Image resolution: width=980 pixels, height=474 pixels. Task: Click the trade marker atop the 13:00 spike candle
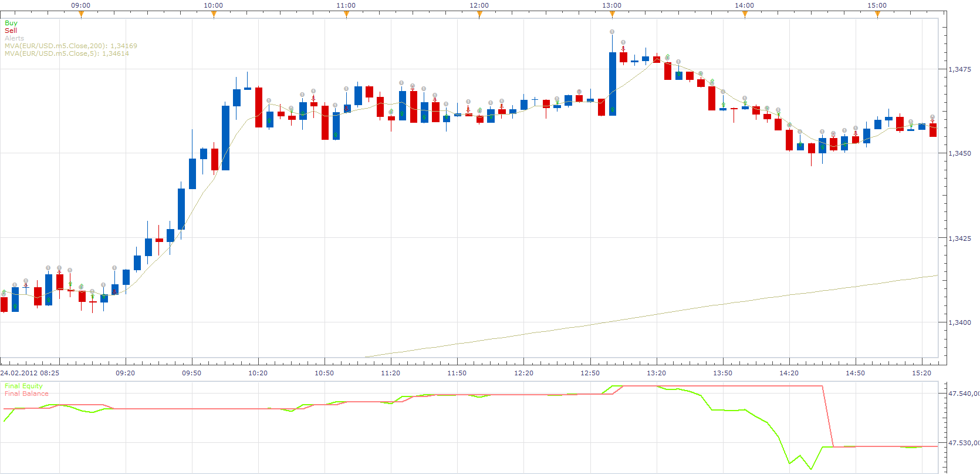[x=612, y=32]
